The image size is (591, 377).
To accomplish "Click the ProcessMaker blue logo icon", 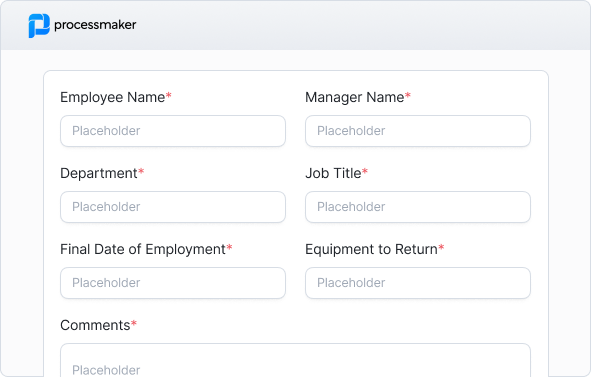I will tap(39, 26).
